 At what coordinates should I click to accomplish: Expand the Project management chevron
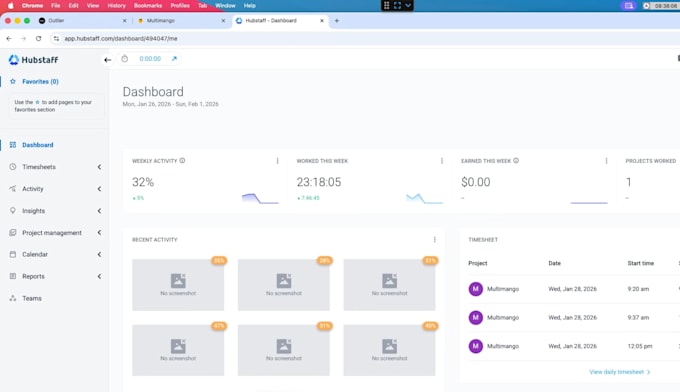tap(99, 232)
